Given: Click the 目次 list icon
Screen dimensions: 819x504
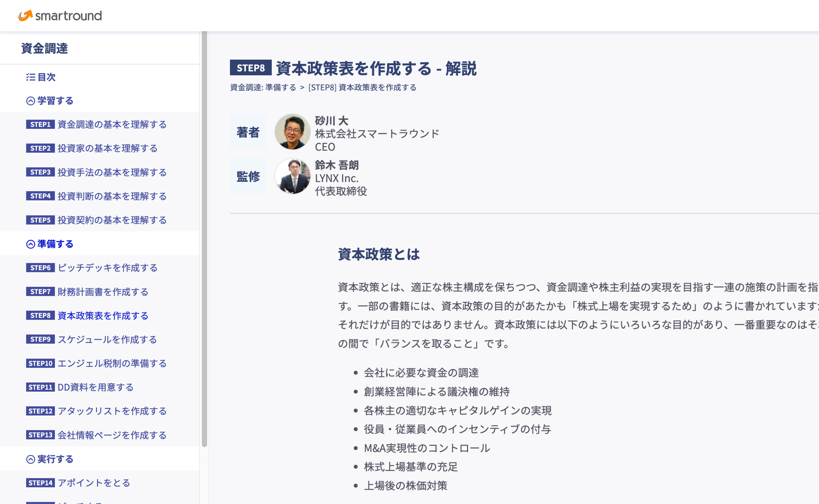Looking at the screenshot, I should coord(30,77).
